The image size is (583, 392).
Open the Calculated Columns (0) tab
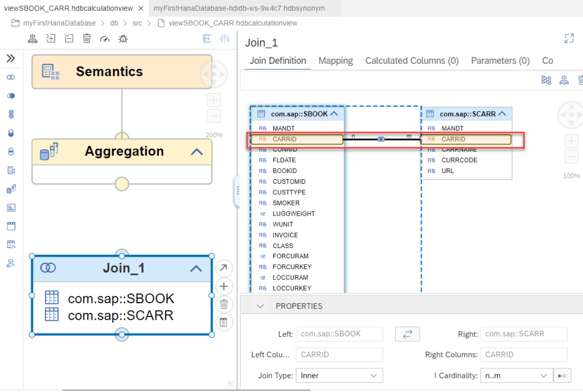(412, 61)
